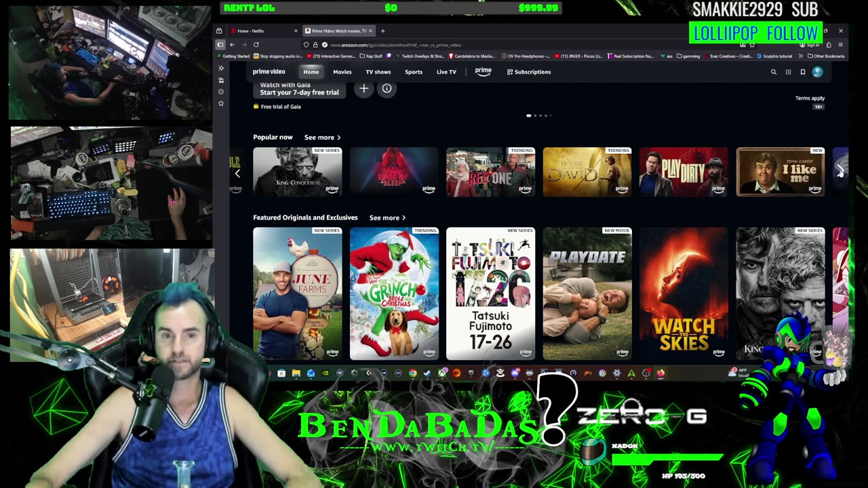Open Firefox from the taskbar

[x=660, y=373]
